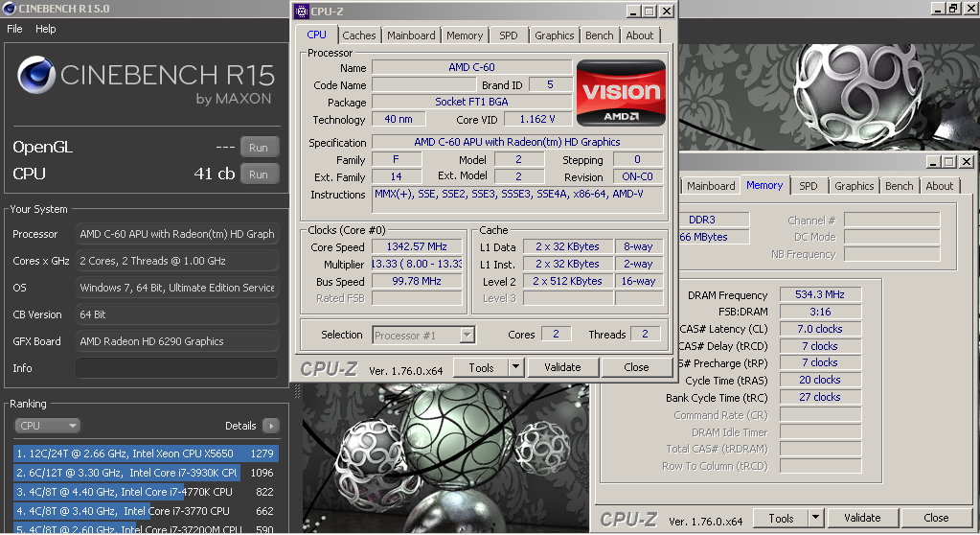
Task: Click the Bank Cycle Time value 27 clocks
Action: click(820, 397)
